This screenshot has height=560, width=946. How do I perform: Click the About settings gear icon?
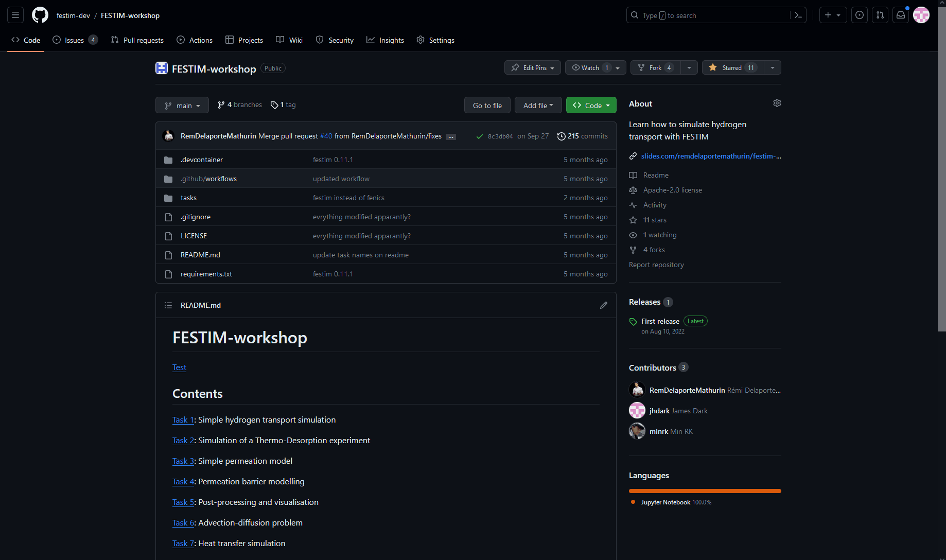(x=777, y=103)
